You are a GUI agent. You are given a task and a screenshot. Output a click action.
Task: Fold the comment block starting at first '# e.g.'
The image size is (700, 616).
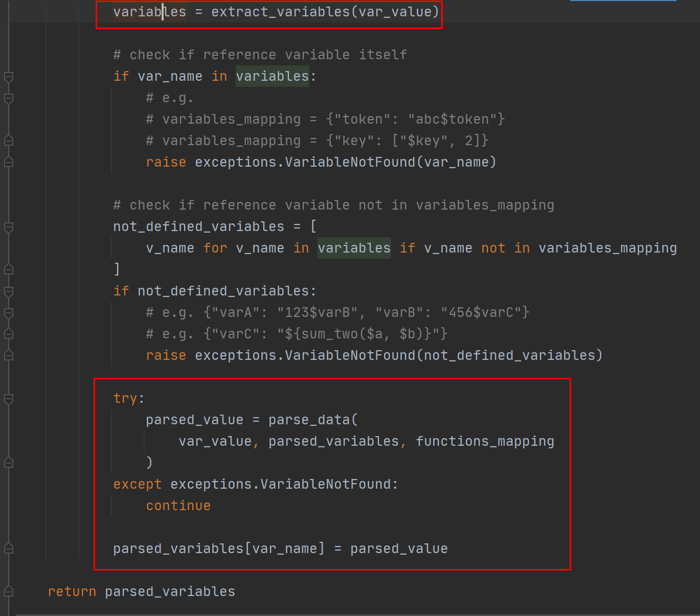point(9,99)
